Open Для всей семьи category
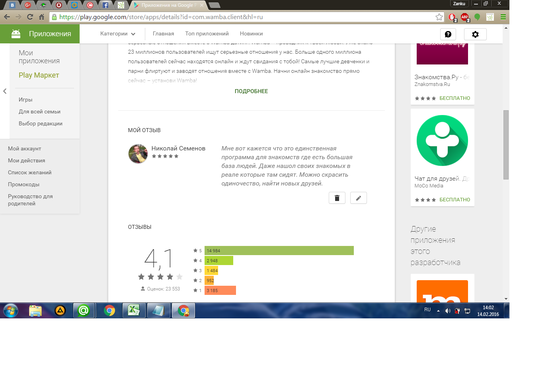The image size is (554, 392). [x=39, y=112]
